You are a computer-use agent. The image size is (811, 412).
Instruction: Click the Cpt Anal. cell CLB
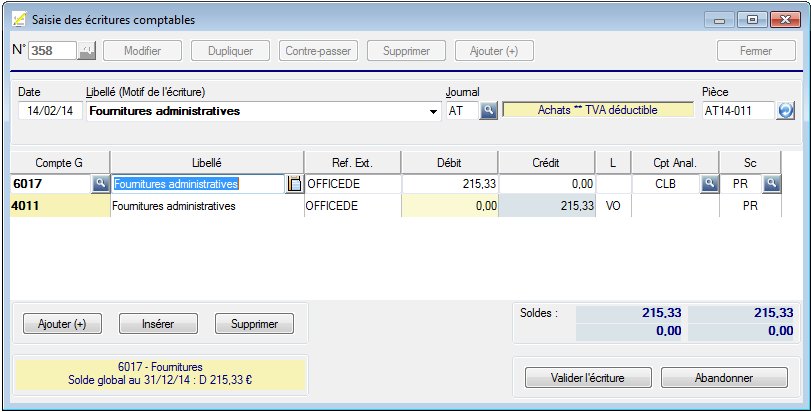[x=666, y=184]
